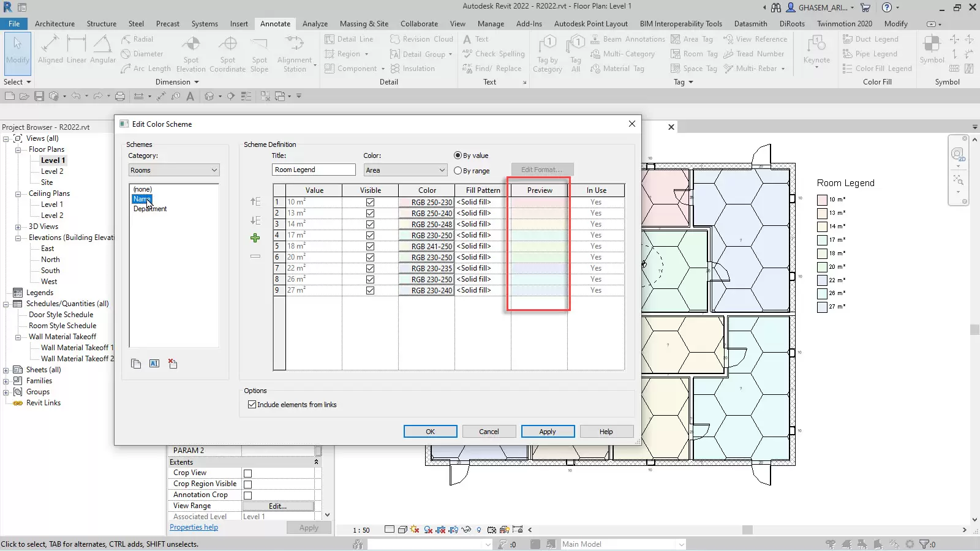This screenshot has height=551, width=980.
Task: Open the Architecture ribbon tab
Action: coord(55,24)
